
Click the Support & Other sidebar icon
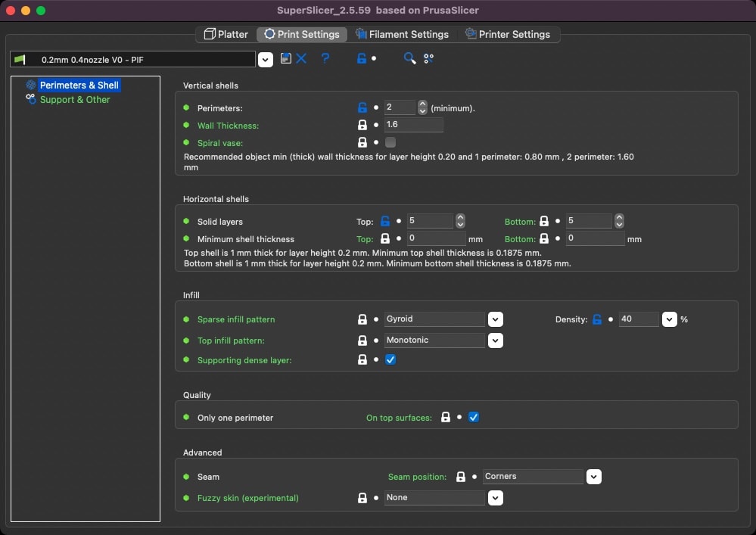tap(31, 99)
